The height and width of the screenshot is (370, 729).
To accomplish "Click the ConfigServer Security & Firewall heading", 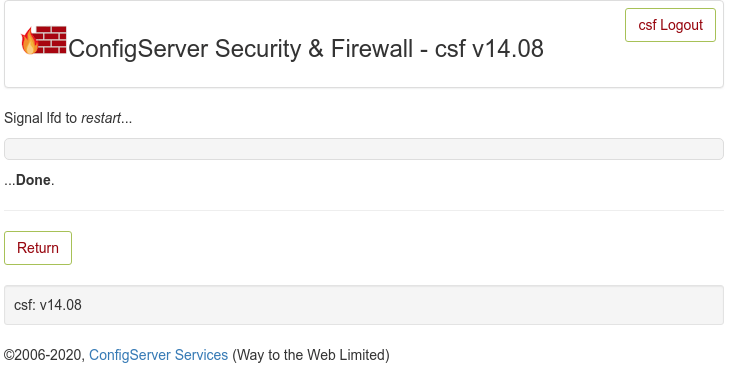I will [x=306, y=48].
